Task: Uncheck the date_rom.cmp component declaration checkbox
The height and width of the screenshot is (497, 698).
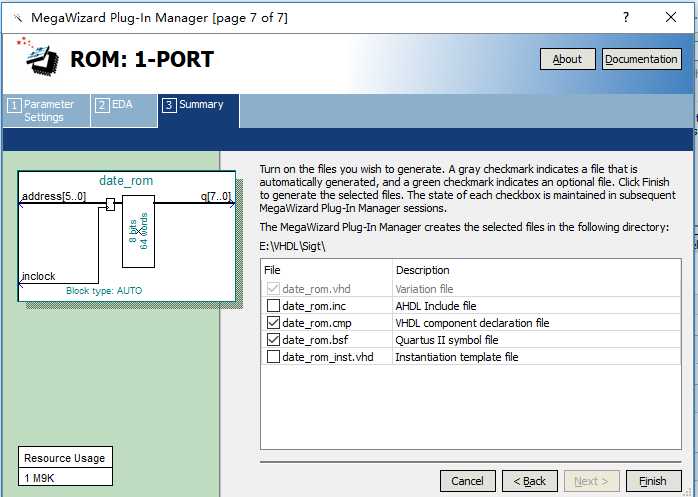Action: click(273, 322)
